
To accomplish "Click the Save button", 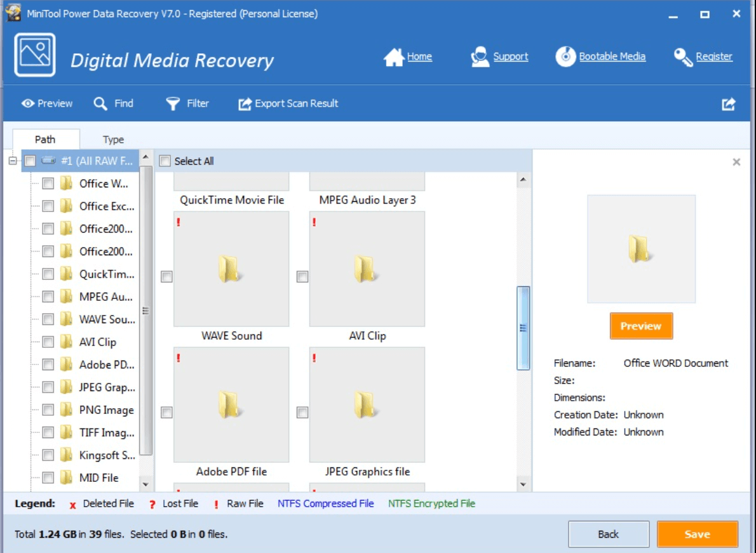I will click(698, 534).
